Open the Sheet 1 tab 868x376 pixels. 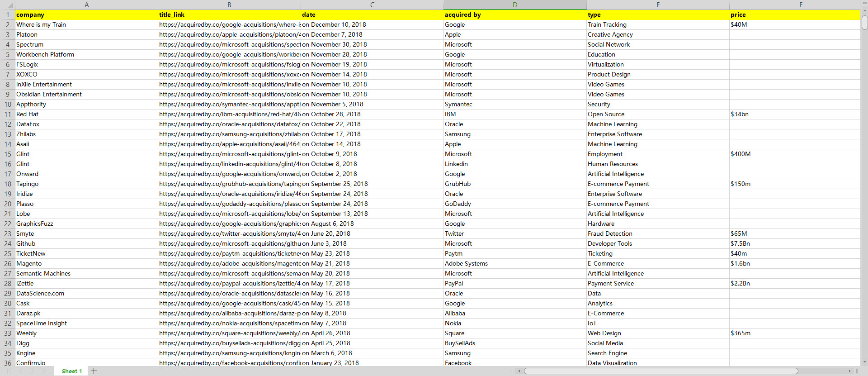71,371
